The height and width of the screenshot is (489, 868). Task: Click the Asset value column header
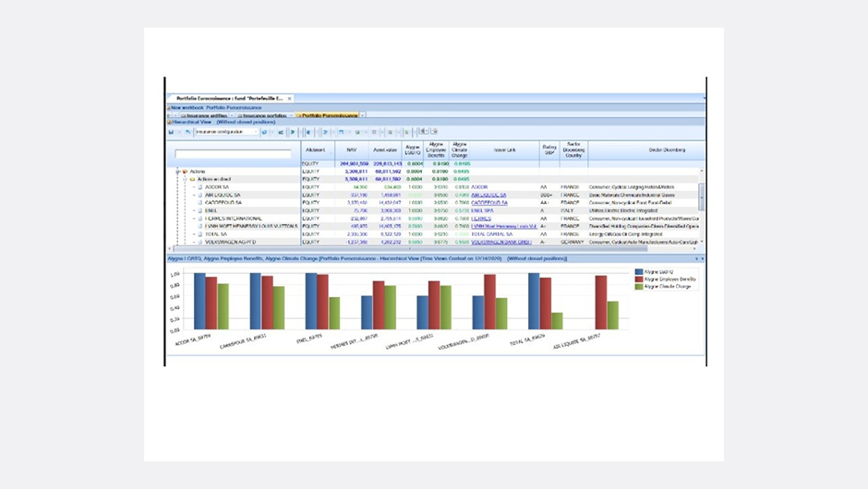coord(385,149)
